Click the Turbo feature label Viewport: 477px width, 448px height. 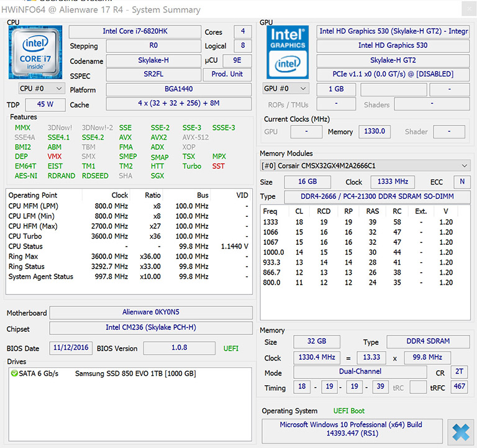coord(192,167)
